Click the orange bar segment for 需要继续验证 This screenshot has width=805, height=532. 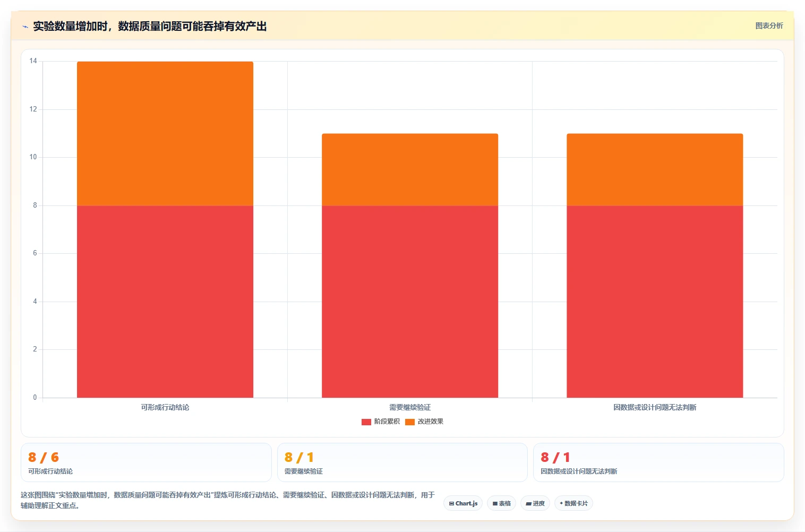(410, 170)
